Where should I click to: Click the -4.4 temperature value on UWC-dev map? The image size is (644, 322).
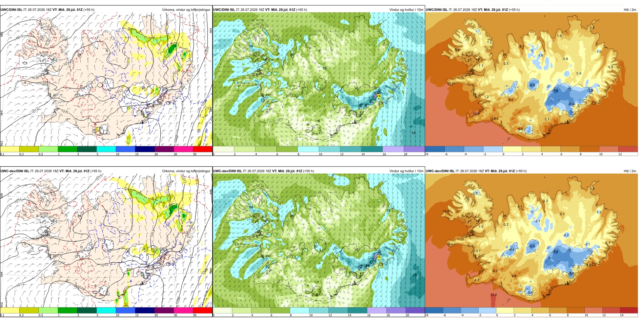click(511, 249)
